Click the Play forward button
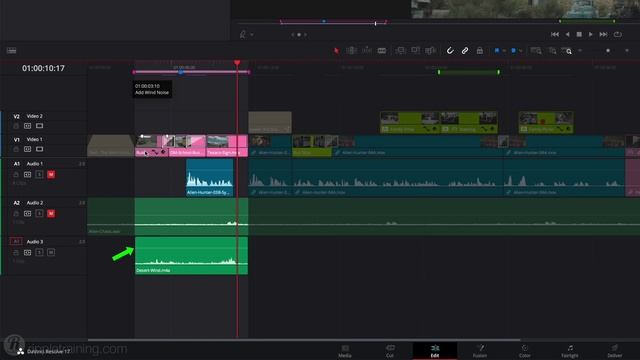Image resolution: width=640 pixels, height=360 pixels. [591, 35]
